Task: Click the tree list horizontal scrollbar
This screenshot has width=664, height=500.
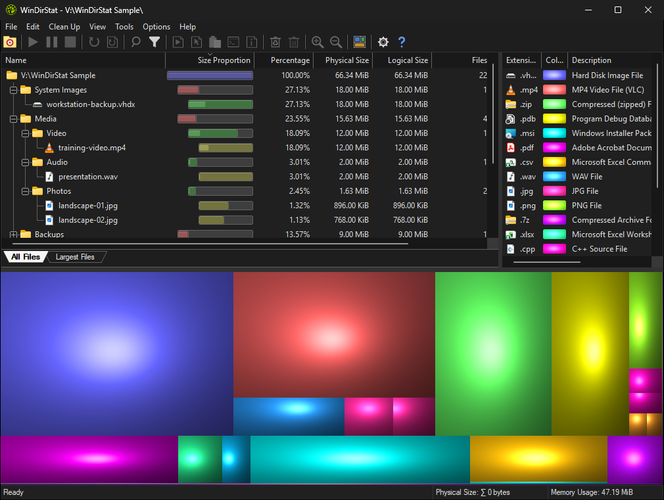Action: coord(210,244)
